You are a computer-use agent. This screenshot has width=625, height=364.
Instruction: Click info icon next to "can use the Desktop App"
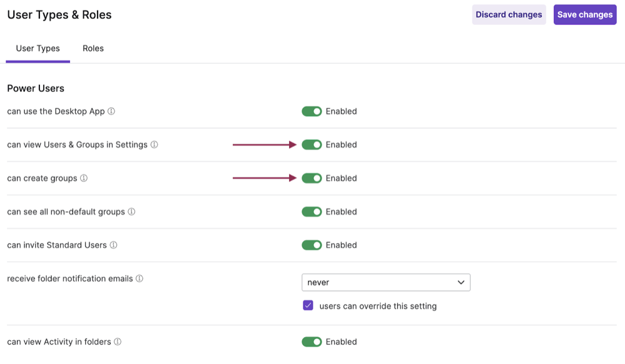[111, 111]
